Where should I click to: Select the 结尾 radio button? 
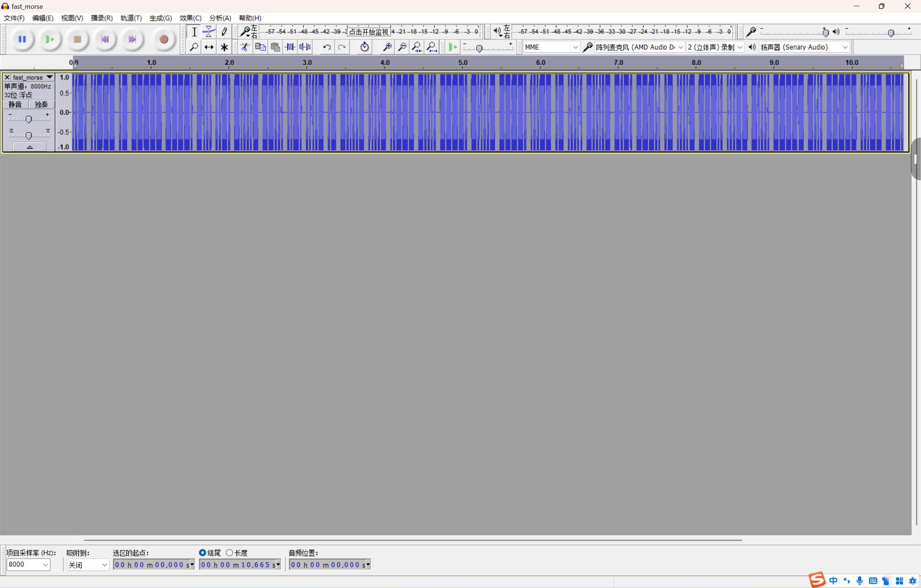203,553
